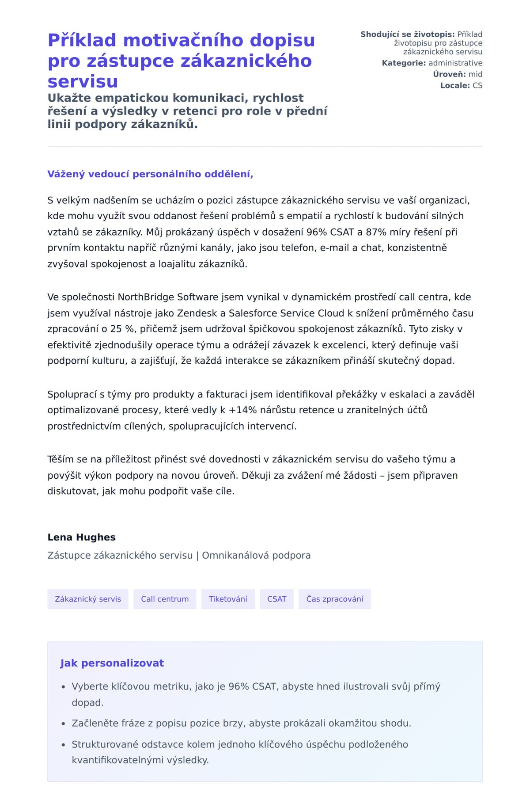Click the Čas zpracování tag
The height and width of the screenshot is (812, 530).
[x=334, y=599]
